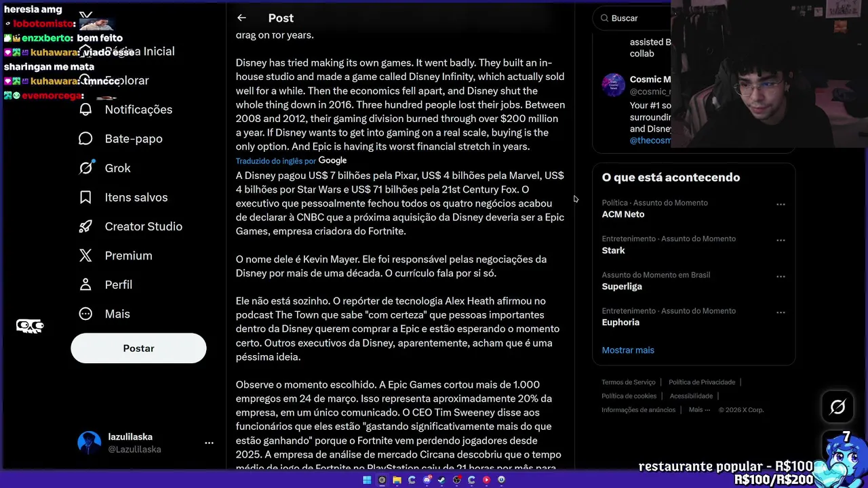Screen dimensions: 868x488
Task: Open the red play-button app in taskbar
Action: (486, 480)
